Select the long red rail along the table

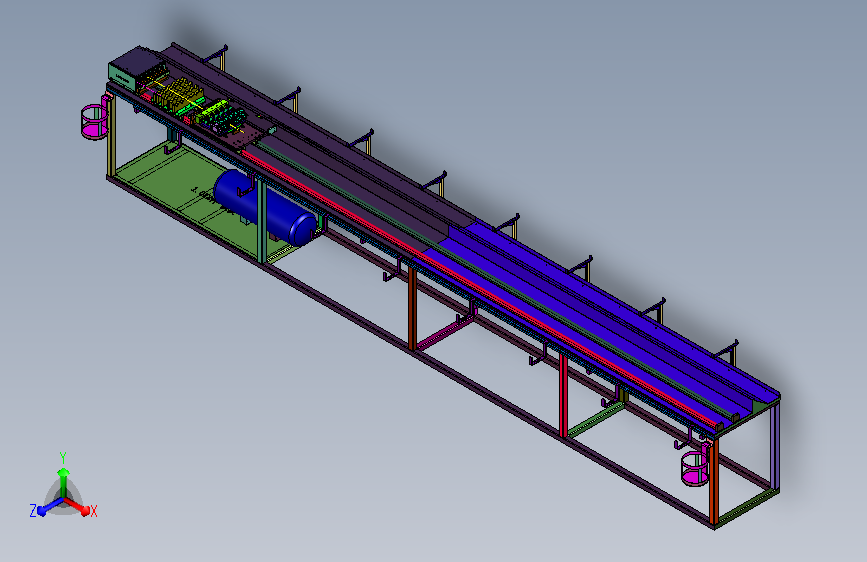[x=480, y=290]
